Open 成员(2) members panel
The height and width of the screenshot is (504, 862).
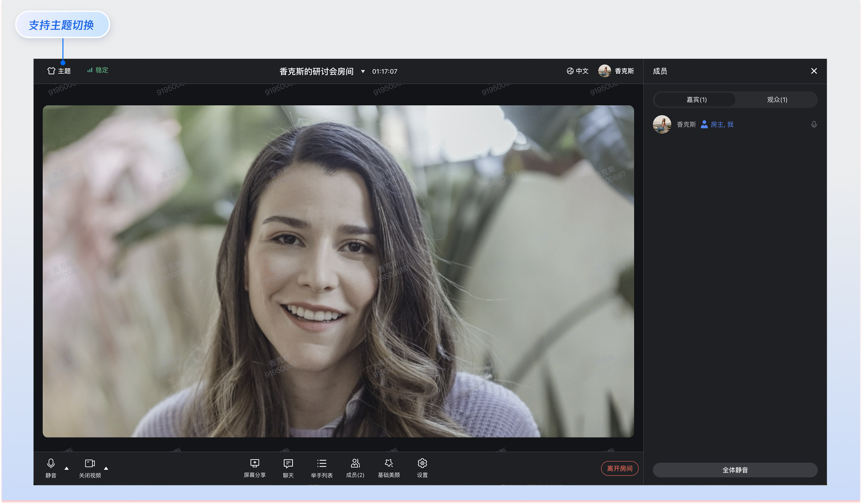pos(355,467)
